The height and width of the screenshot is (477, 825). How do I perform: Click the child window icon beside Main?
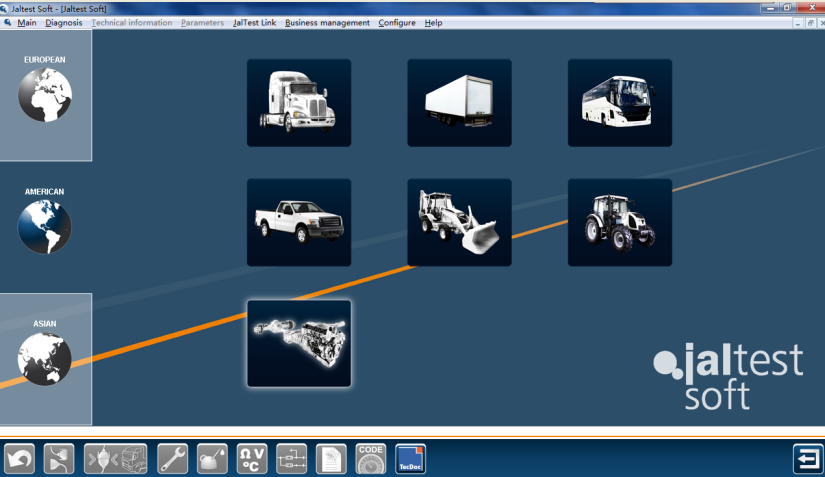pyautogui.click(x=7, y=23)
